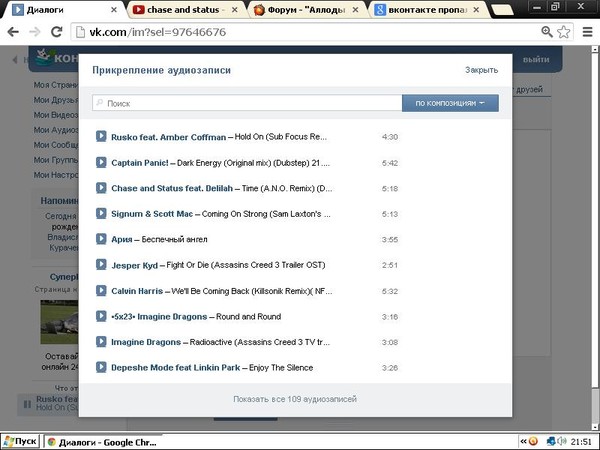
Task: Pause the currently playing Rusko track
Action: pyautogui.click(x=27, y=404)
